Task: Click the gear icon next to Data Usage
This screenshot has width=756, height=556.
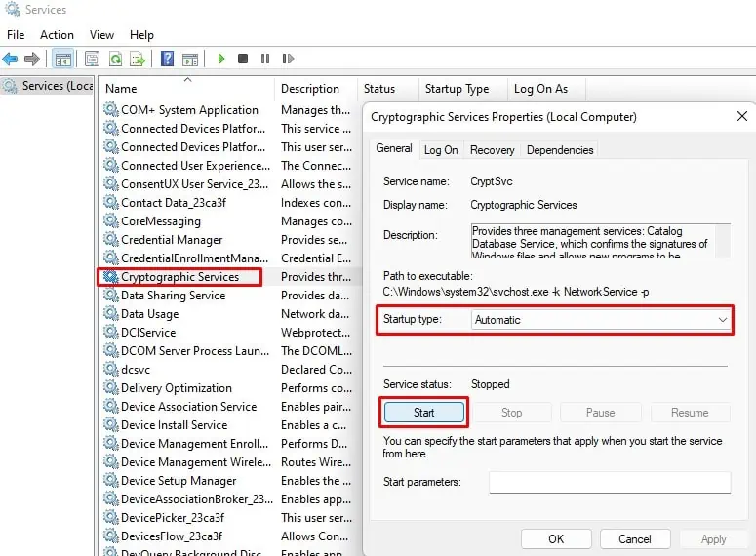Action: 111,314
